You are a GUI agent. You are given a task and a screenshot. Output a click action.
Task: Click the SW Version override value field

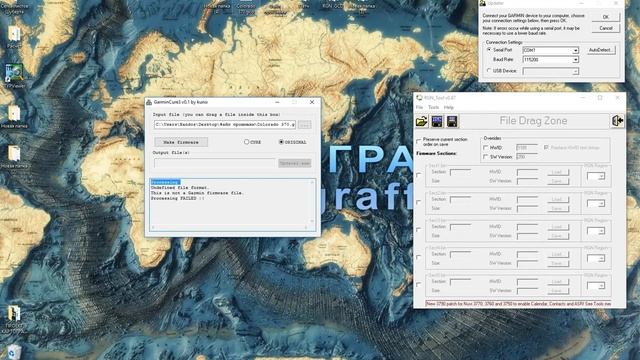tap(527, 157)
